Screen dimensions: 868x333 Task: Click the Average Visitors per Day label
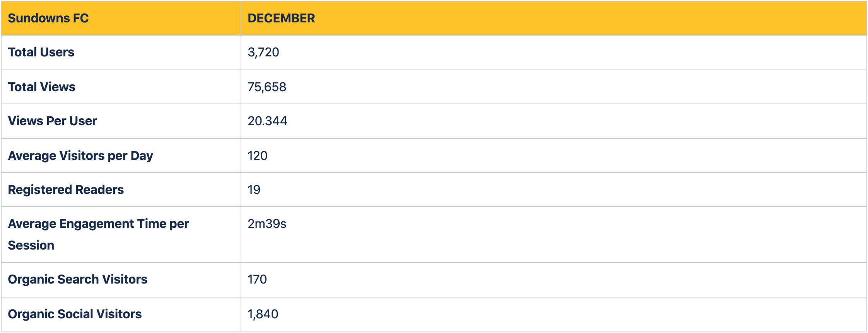click(x=80, y=156)
